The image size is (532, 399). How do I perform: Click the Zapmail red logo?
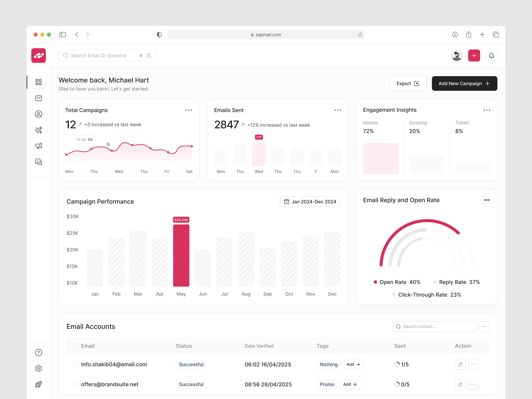[x=38, y=56]
